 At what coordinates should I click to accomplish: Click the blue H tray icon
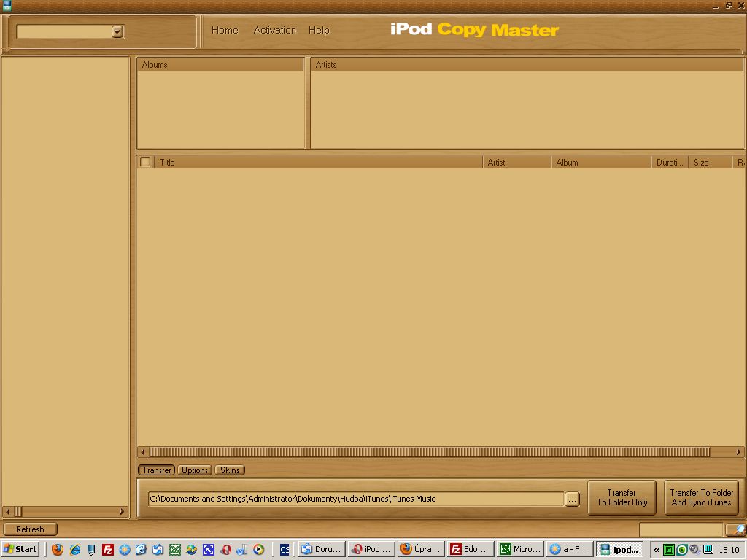[708, 550]
